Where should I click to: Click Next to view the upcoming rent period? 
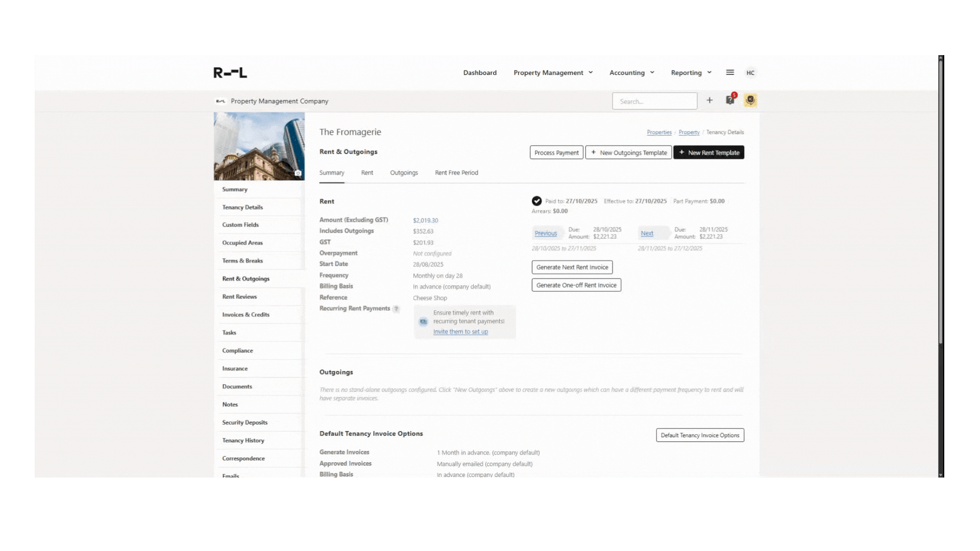click(x=647, y=233)
